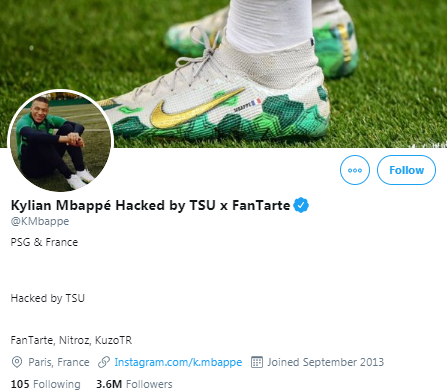Open the circular profile picture
This screenshot has width=447, height=392.
tap(61, 141)
